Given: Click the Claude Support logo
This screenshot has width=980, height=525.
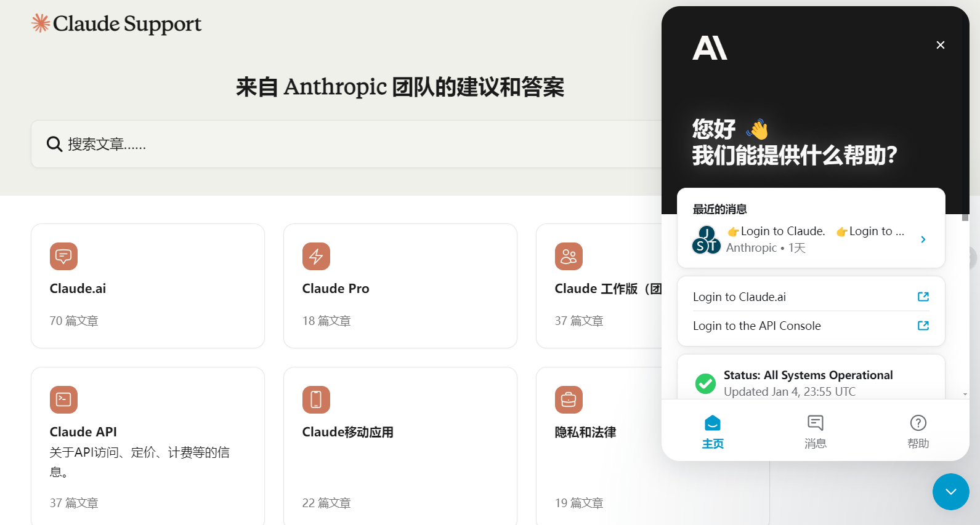Looking at the screenshot, I should pos(116,24).
